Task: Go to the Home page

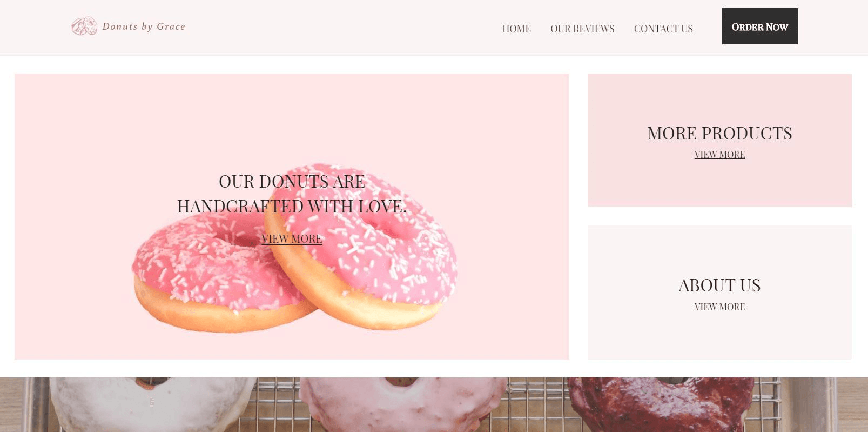Action: [516, 29]
